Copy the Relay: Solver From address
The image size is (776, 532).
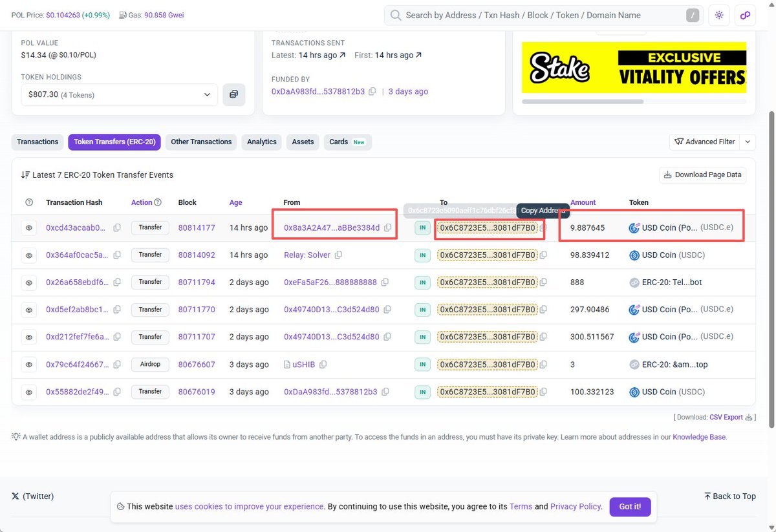pos(338,255)
